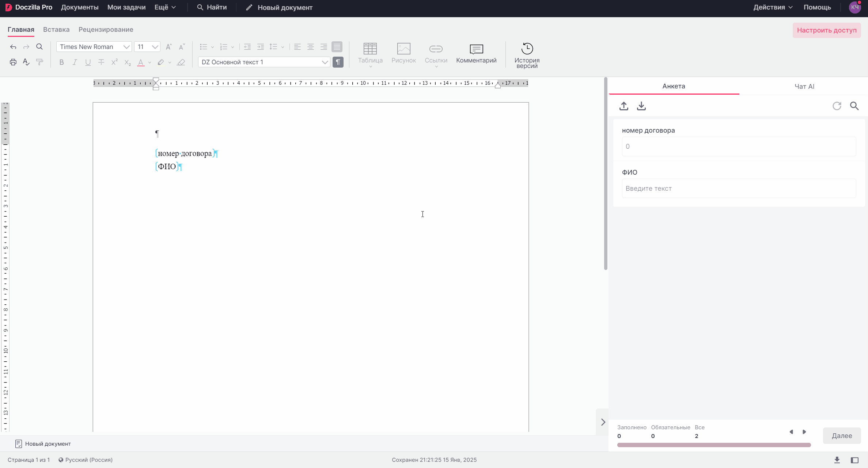Image resolution: width=868 pixels, height=468 pixels.
Task: Open the Чат AI tab
Action: pos(804,87)
